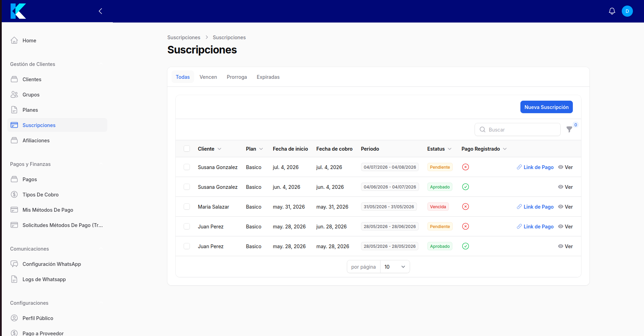Open Tipos De Cobro in sidebar

pyautogui.click(x=40, y=194)
